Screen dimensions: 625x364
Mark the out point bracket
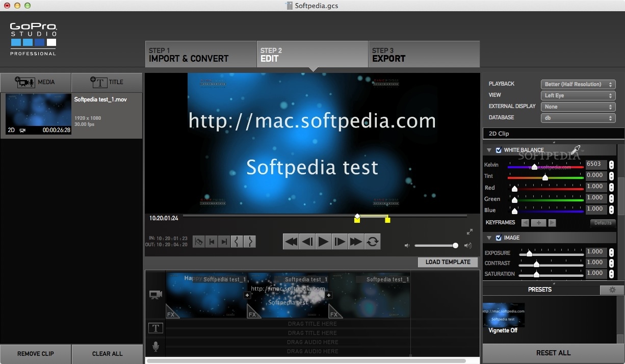point(249,242)
